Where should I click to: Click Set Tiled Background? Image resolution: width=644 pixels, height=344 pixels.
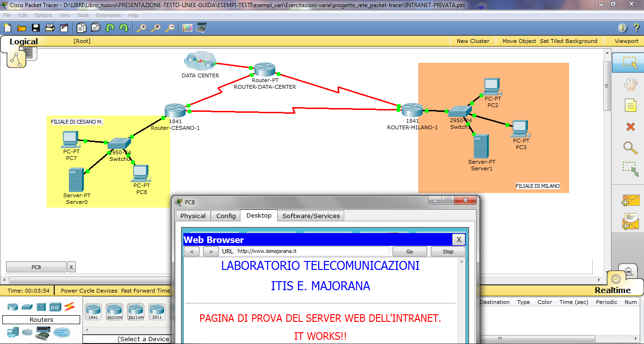569,41
